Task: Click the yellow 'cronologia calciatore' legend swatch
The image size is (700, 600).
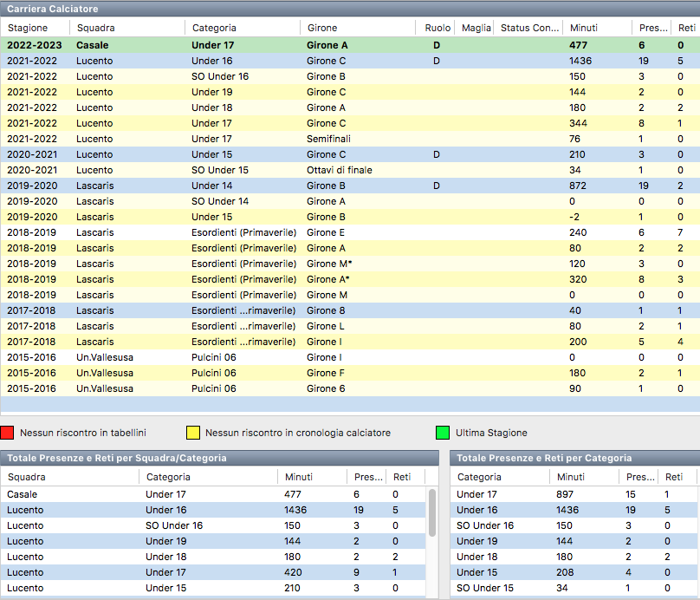Action: click(x=193, y=433)
